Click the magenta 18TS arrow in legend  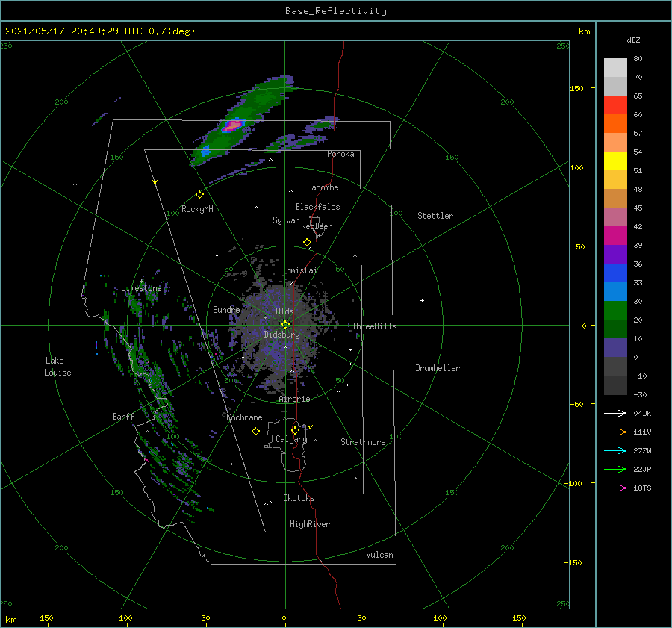pyautogui.click(x=615, y=488)
